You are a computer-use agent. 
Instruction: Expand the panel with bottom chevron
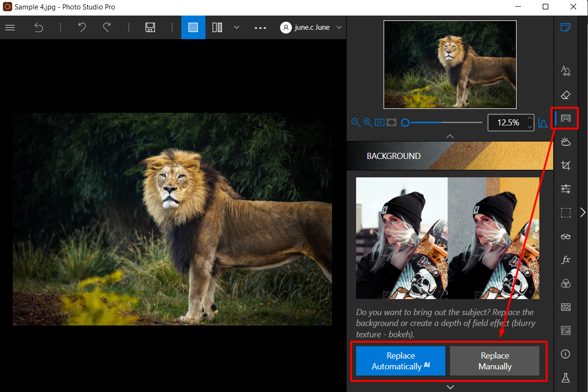(x=450, y=387)
